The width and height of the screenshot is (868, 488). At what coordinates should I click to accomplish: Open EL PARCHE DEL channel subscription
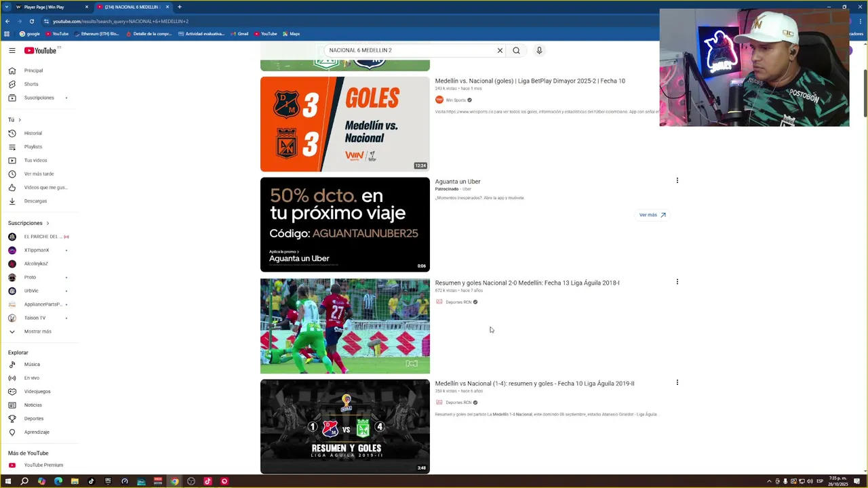tap(39, 237)
